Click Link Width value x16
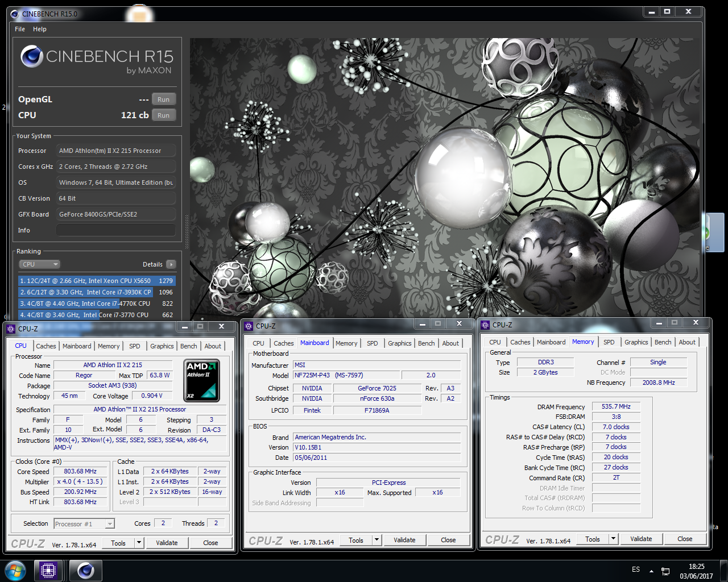Viewport: 728px width, 582px height. 340,492
